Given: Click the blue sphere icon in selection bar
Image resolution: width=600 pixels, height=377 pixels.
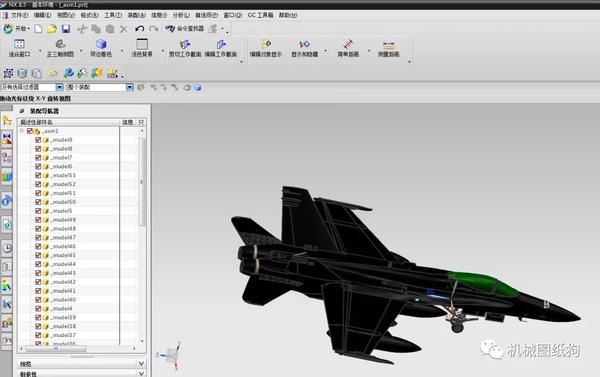Looking at the screenshot, I should (197, 88).
